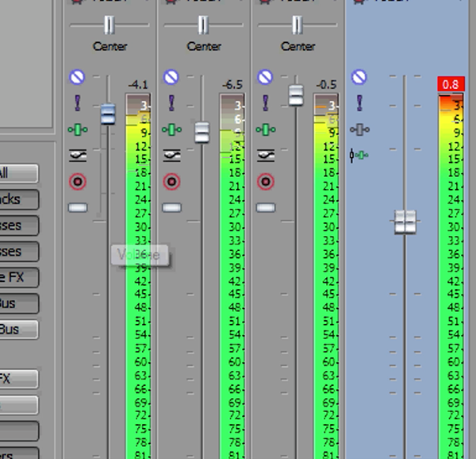Invert phase on the -6.5 channel
Screen dimensions: 476x459
point(172,155)
